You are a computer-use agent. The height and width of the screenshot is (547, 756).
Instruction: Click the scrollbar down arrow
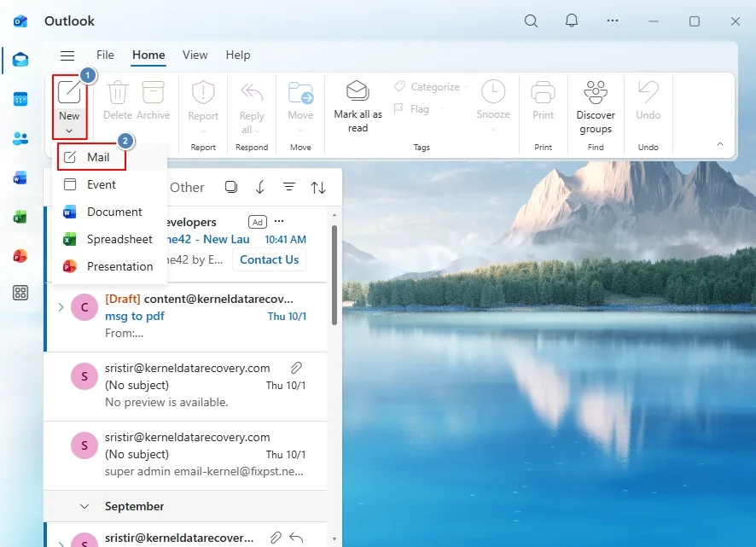click(x=334, y=538)
